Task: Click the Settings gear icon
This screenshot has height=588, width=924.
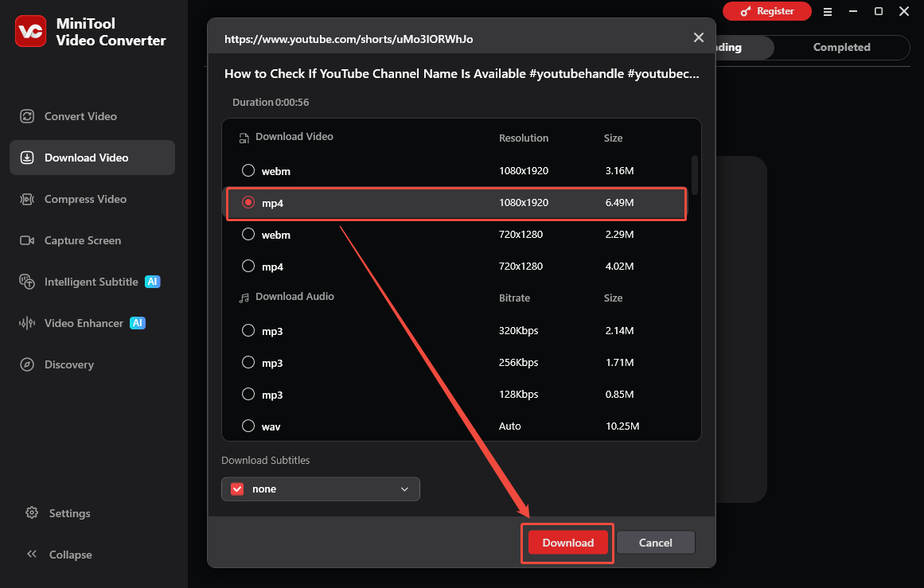Action: click(32, 512)
